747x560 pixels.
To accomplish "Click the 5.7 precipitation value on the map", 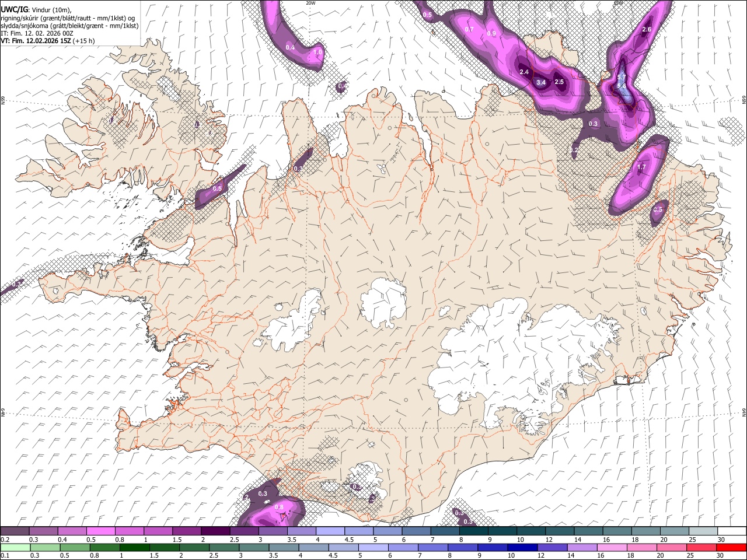I will 622,77.
